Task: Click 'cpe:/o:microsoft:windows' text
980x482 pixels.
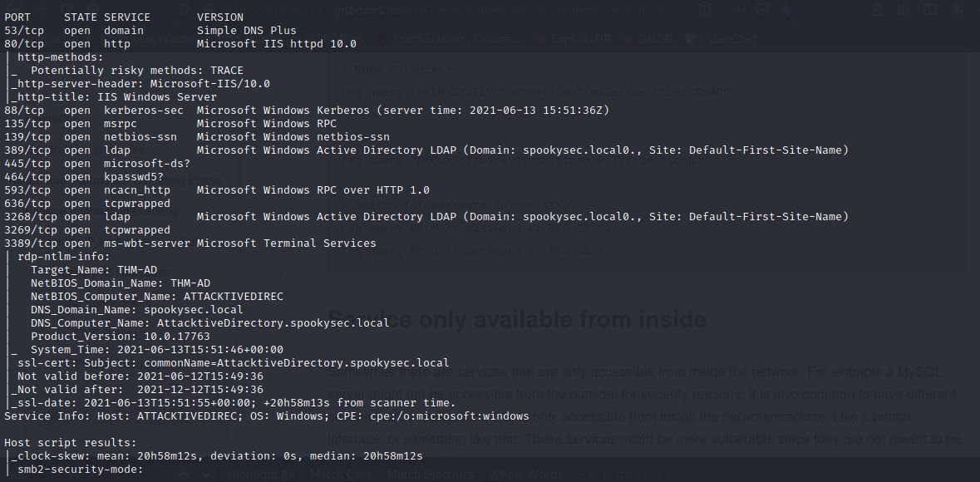Action: tap(450, 416)
